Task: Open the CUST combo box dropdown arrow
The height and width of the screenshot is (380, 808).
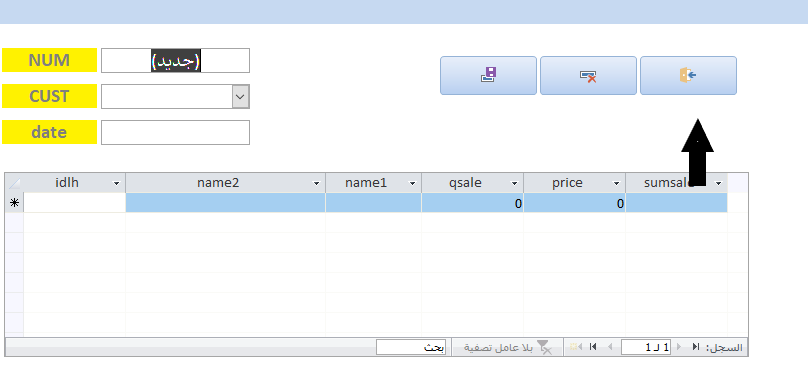Action: coord(241,96)
